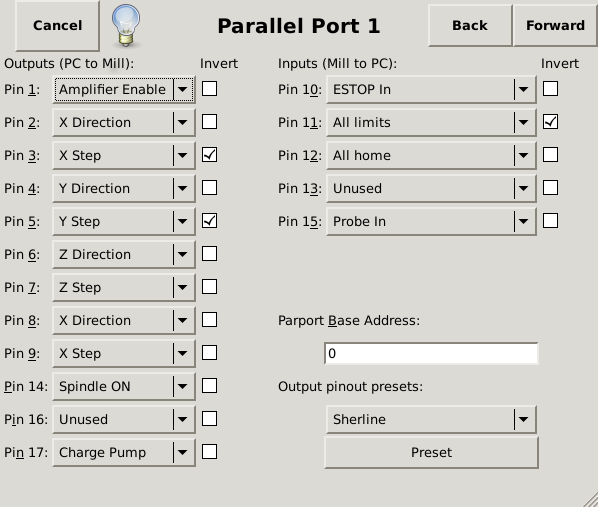Image resolution: width=598 pixels, height=507 pixels.
Task: Expand the Pin 10 ESTOP In dropdown
Action: 431,89
